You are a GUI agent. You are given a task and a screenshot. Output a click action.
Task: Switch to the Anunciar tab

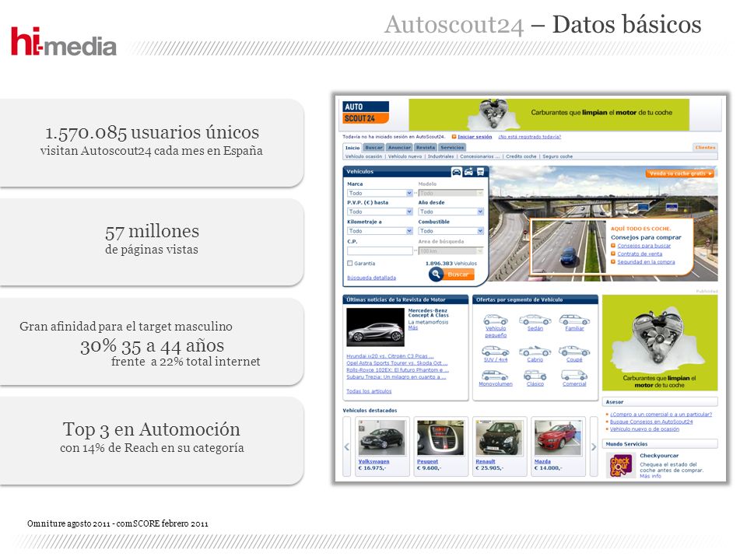point(399,148)
